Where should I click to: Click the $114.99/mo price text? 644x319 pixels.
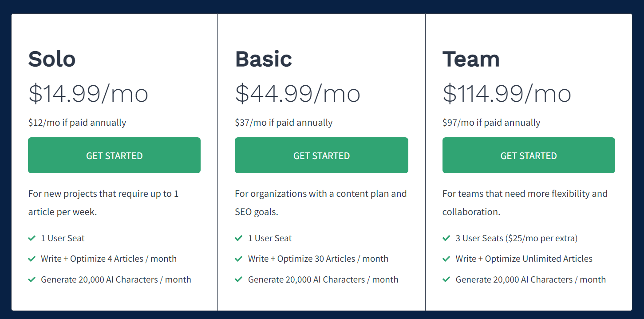(507, 93)
